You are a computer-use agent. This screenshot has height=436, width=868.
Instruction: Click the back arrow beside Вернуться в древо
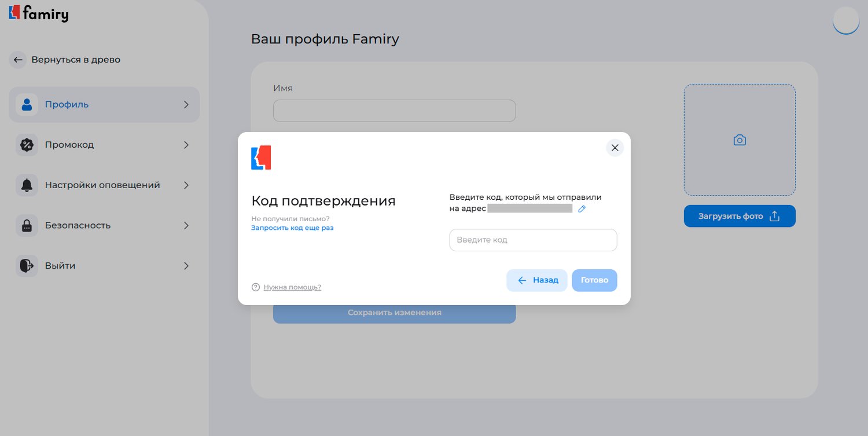pyautogui.click(x=18, y=60)
